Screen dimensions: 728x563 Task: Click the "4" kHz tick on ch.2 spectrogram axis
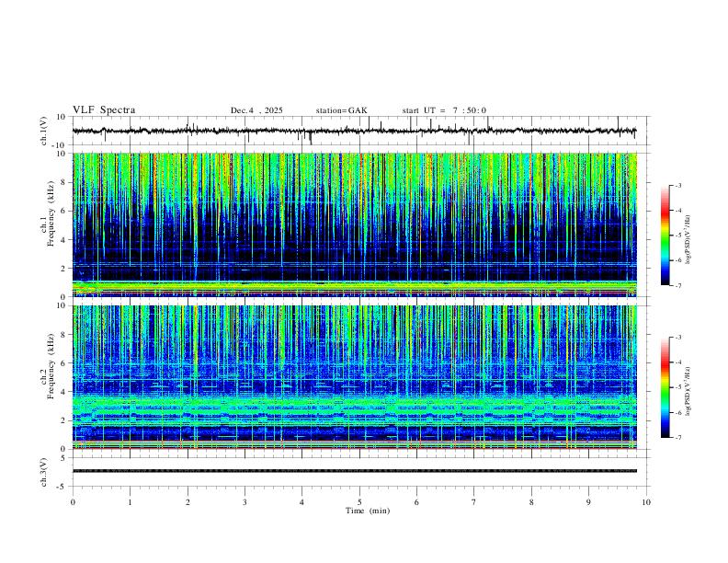pyautogui.click(x=64, y=392)
